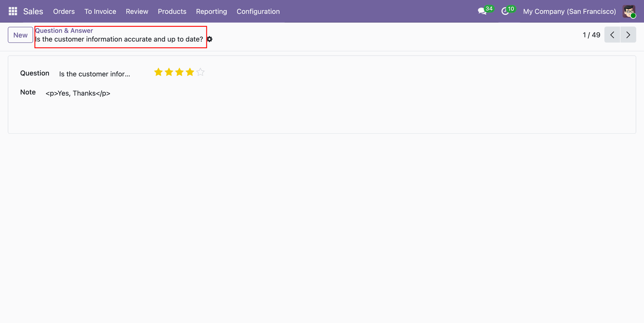
Task: Set rating to first star
Action: pos(158,72)
